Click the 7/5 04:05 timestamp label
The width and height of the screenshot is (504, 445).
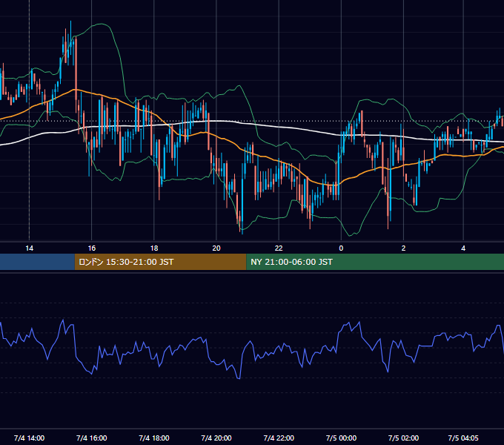click(x=463, y=438)
